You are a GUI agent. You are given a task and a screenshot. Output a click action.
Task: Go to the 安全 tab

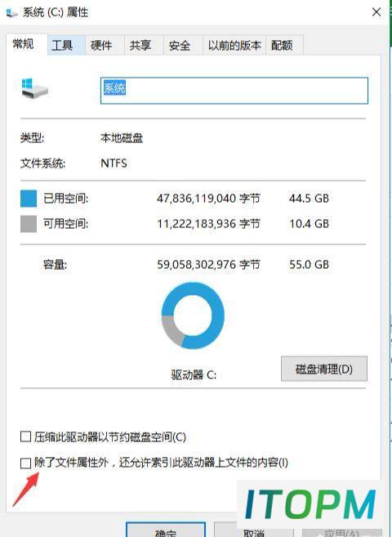coord(183,45)
